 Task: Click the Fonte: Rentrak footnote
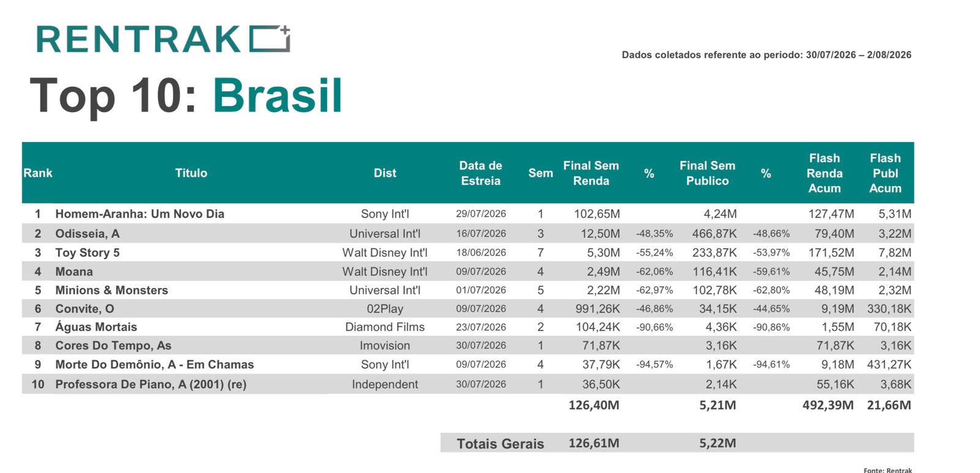coord(888,470)
